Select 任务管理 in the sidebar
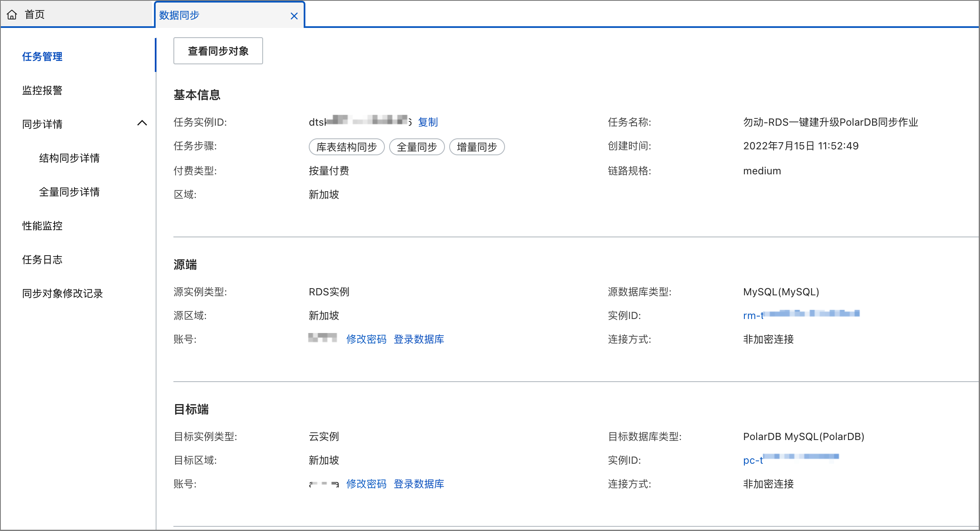 pos(42,56)
